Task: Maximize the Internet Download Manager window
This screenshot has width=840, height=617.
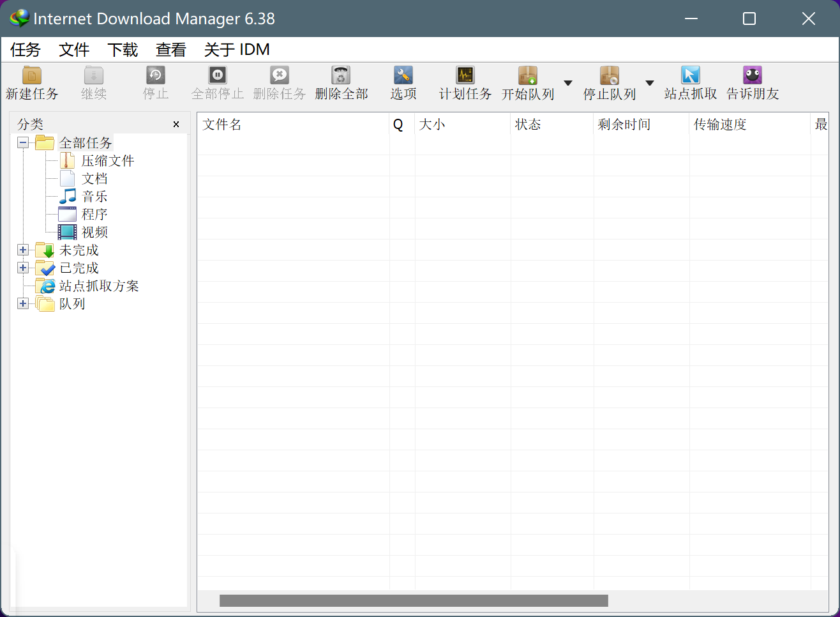Action: [749, 19]
